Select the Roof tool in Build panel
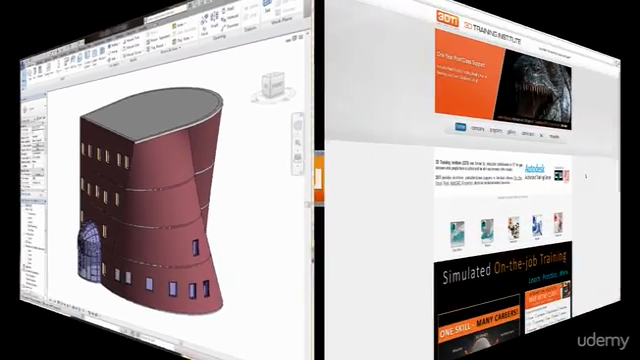This screenshot has width=640, height=360. pyautogui.click(x=67, y=63)
